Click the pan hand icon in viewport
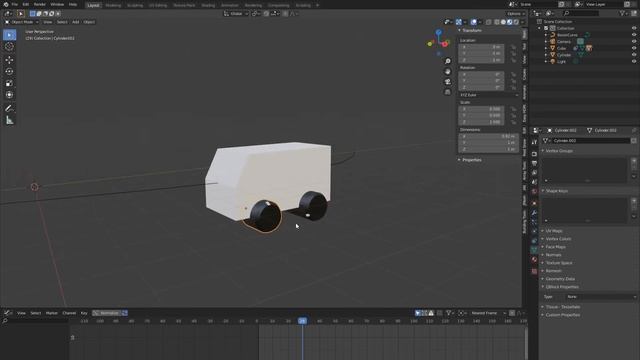 448,71
